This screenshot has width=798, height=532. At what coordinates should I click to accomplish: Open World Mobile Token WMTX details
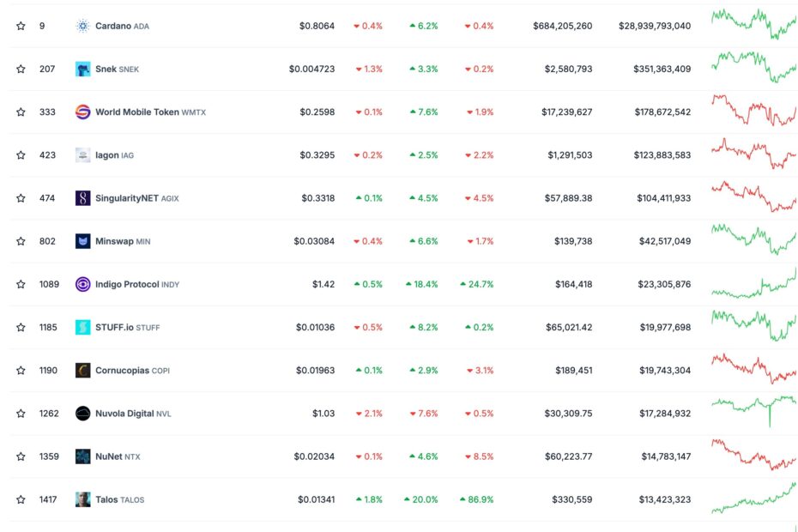(x=151, y=112)
